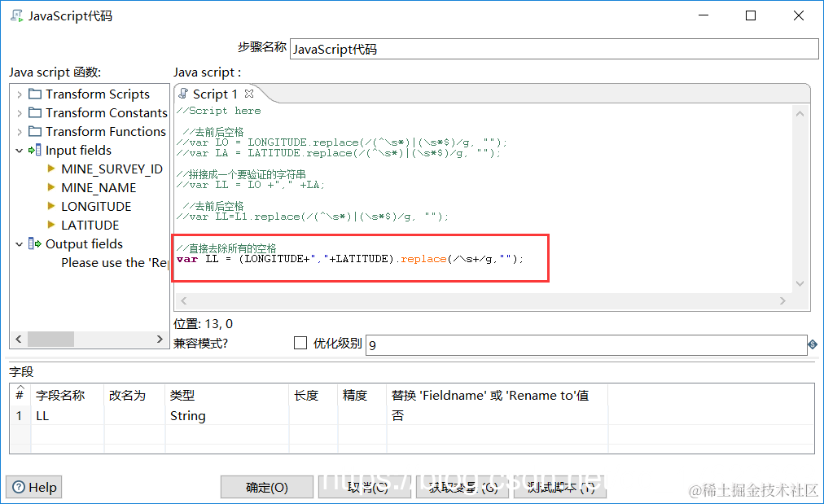
Task: Click the Input fields icon
Action: (35, 151)
